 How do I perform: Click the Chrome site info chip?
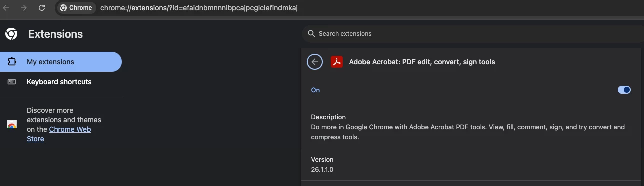point(76,8)
